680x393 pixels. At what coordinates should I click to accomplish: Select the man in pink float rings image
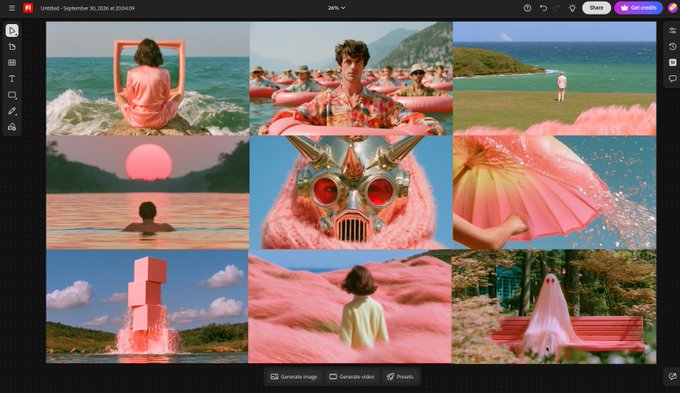pos(351,79)
